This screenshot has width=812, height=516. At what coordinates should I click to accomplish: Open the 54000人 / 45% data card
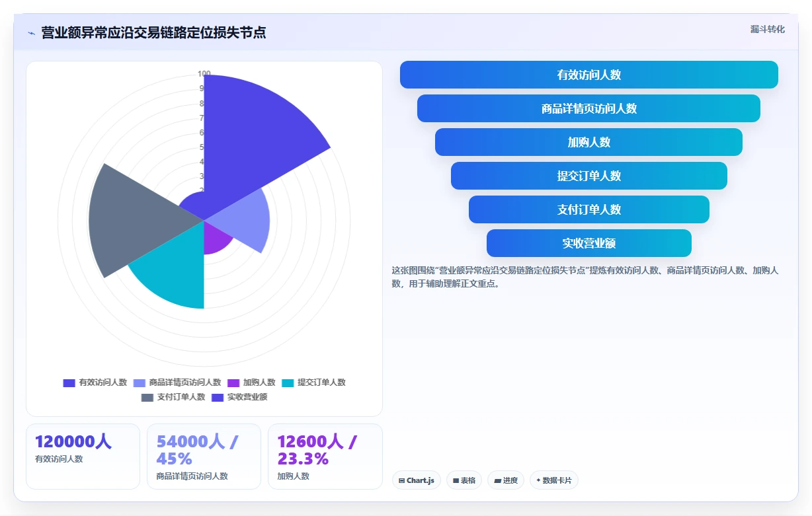click(204, 457)
